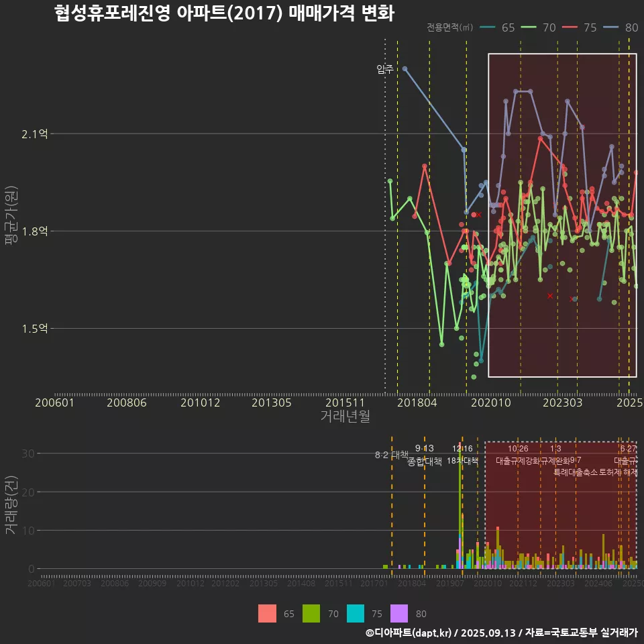Click the 거래년월 horizontal axis title
The image size is (644, 644).
point(345,416)
